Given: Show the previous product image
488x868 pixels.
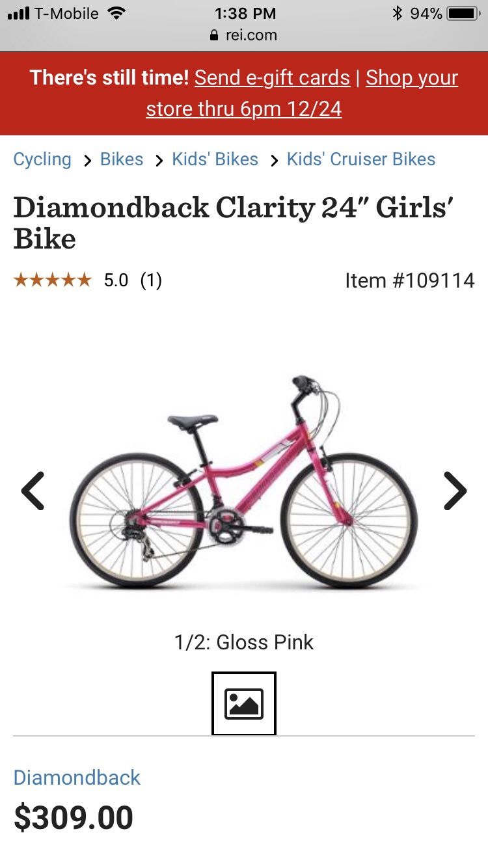Looking at the screenshot, I should 33,491.
